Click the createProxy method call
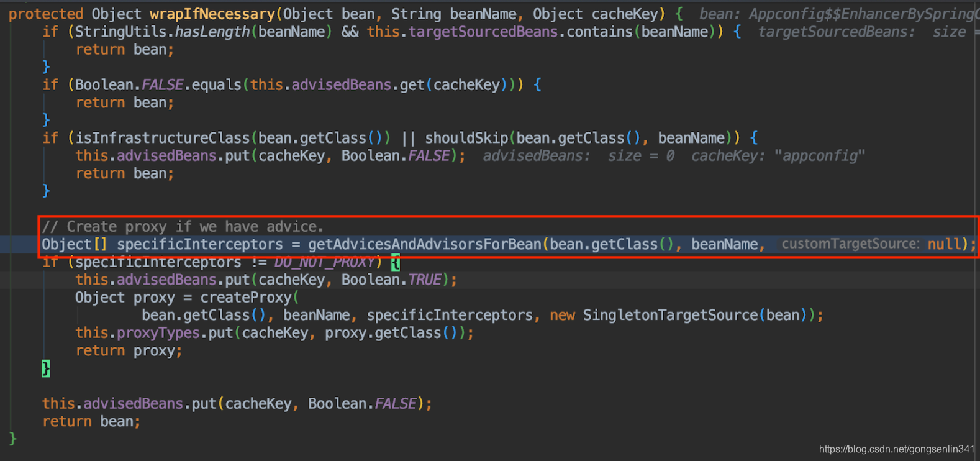The width and height of the screenshot is (980, 461). [x=245, y=298]
